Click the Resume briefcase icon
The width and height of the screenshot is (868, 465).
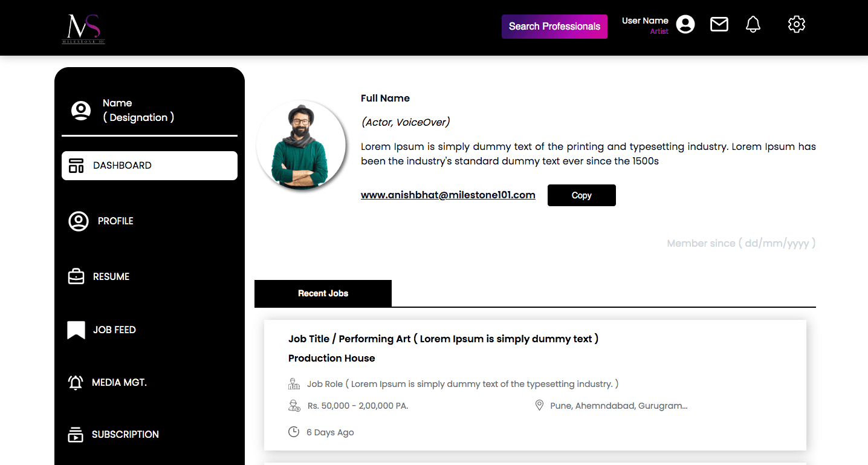(x=76, y=277)
